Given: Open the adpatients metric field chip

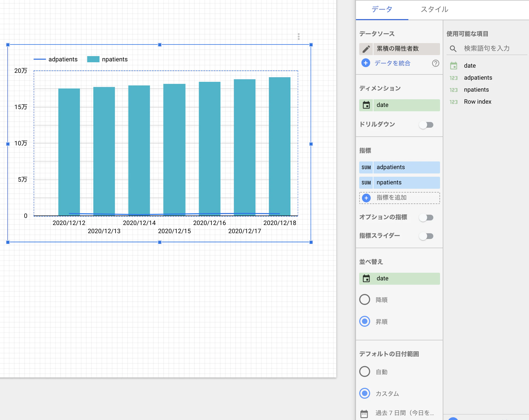Looking at the screenshot, I should (406, 167).
